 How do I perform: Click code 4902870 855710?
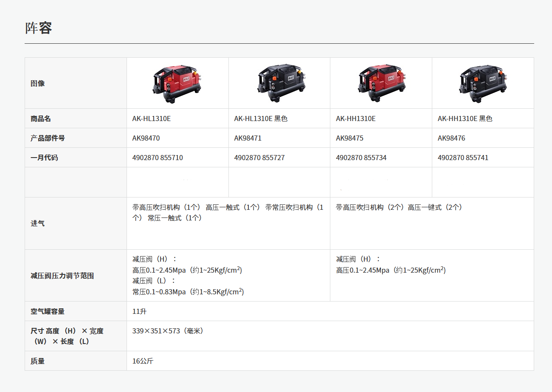click(x=158, y=158)
